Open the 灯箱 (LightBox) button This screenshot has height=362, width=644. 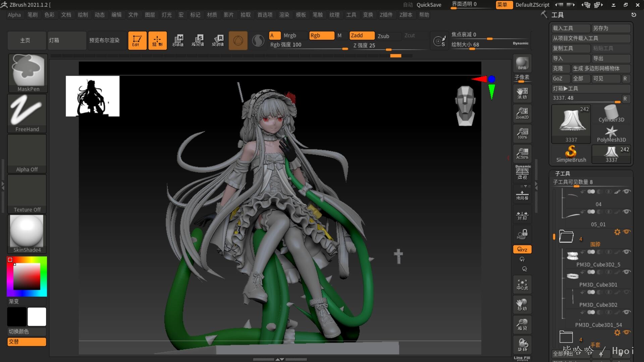[67, 41]
